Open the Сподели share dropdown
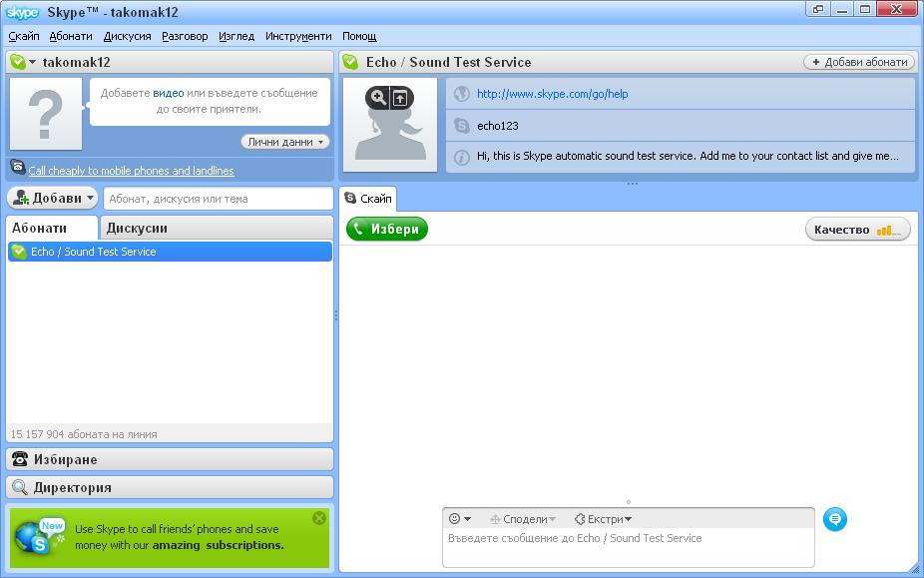The image size is (924, 578). (x=523, y=519)
